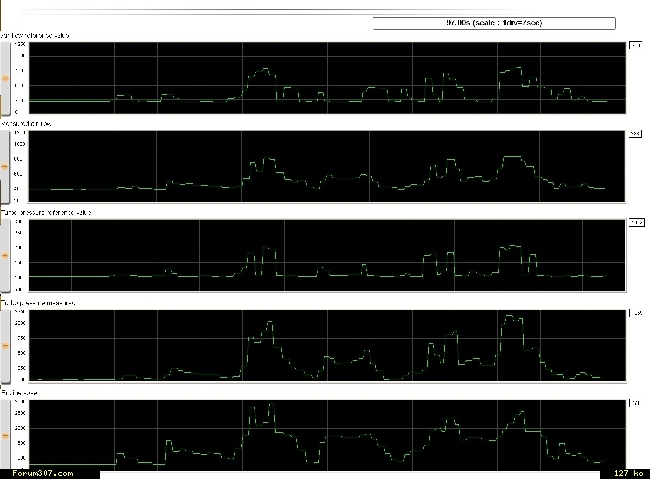Click inside the Turbo pressure measured graph
Viewport: 650px width, 479px height.
click(x=327, y=345)
